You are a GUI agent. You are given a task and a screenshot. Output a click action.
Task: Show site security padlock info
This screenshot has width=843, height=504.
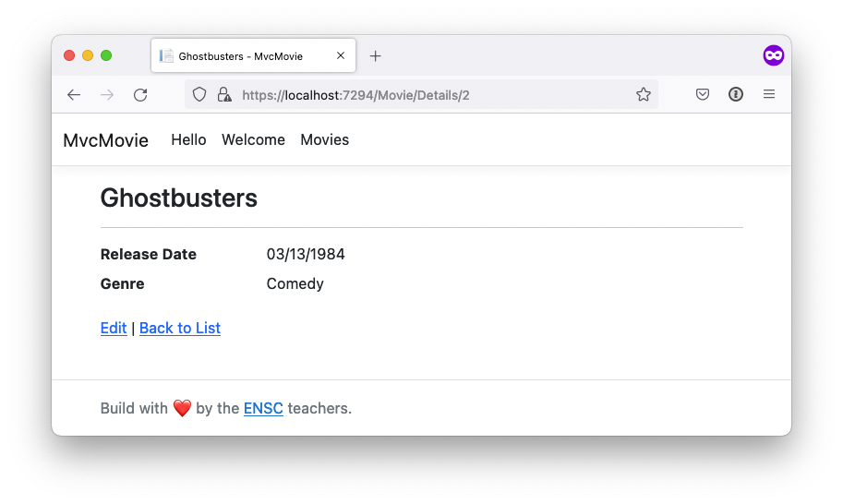(224, 94)
